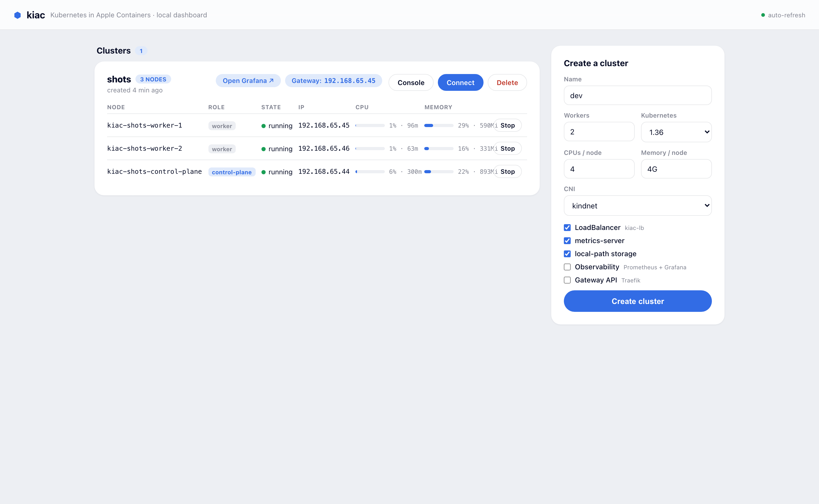
Task: Click the Clusters count badge 1
Action: pyautogui.click(x=141, y=51)
